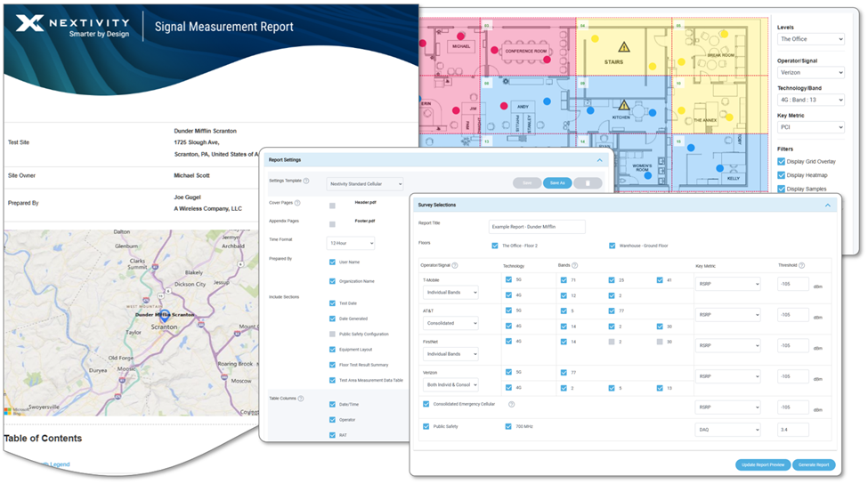Click the Cover Pages help icon
The height and width of the screenshot is (484, 868).
[x=297, y=203]
